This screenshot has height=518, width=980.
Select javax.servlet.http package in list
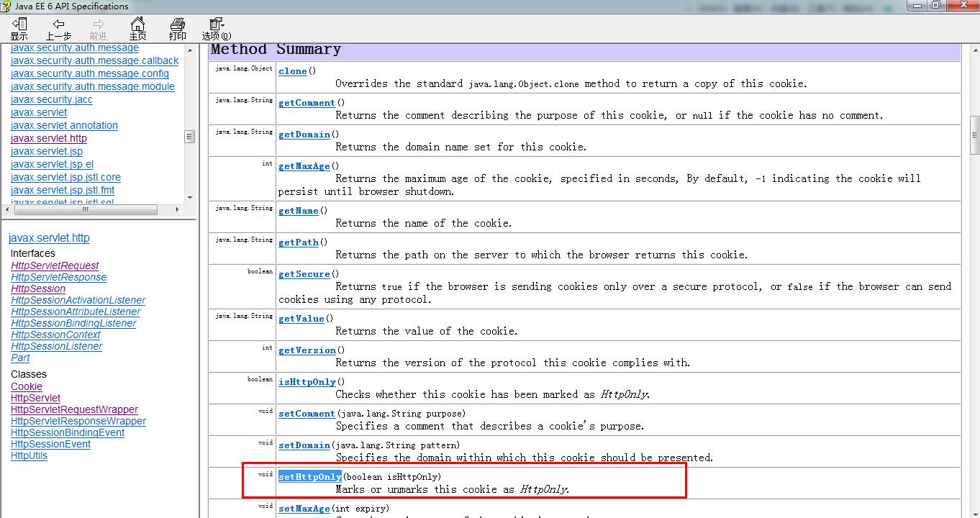49,138
